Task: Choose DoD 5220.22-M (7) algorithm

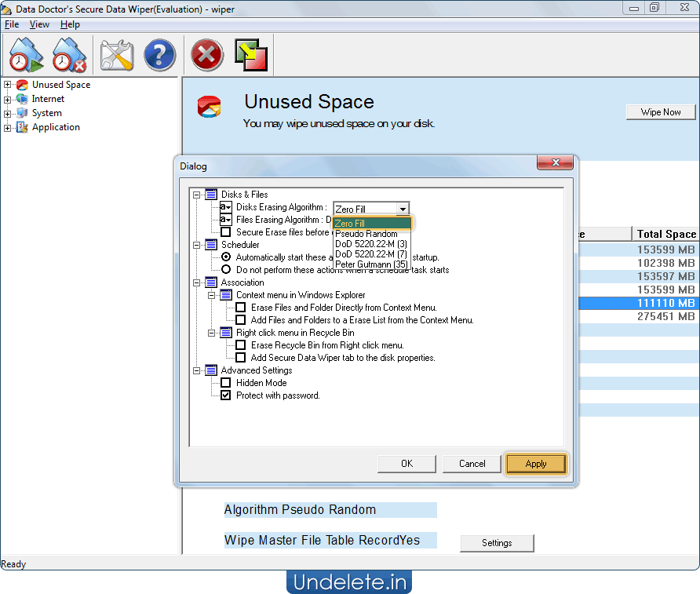Action: point(372,254)
